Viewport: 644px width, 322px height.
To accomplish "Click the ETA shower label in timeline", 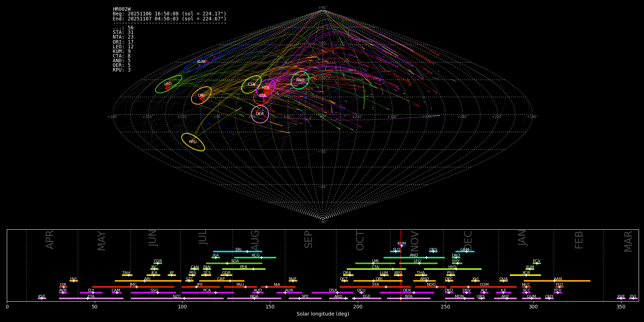I will (x=91, y=297).
